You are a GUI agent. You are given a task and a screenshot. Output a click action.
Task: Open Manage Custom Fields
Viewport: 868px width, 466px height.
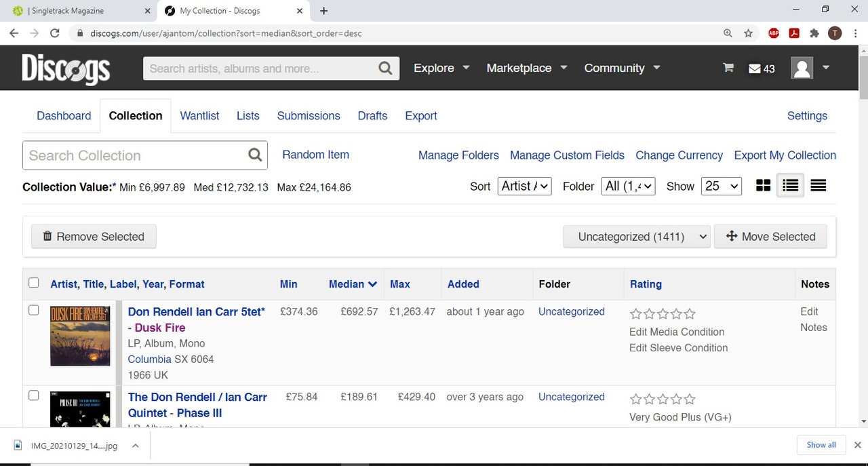pyautogui.click(x=567, y=155)
